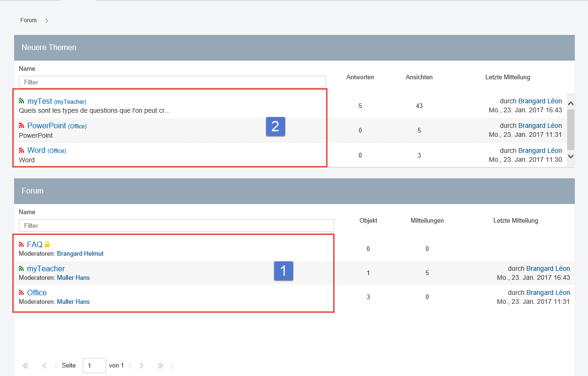Click the Neuere Themen filter field
The image size is (588, 376).
click(x=172, y=82)
